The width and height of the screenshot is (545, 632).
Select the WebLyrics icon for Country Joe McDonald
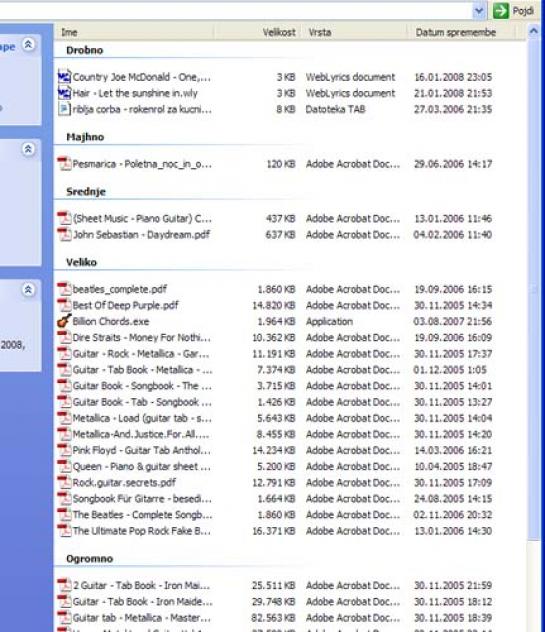(x=64, y=77)
